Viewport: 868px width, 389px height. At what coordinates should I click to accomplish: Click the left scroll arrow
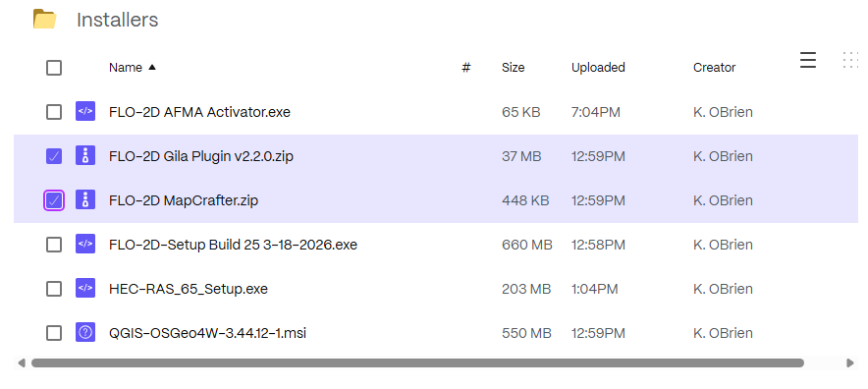(x=22, y=362)
